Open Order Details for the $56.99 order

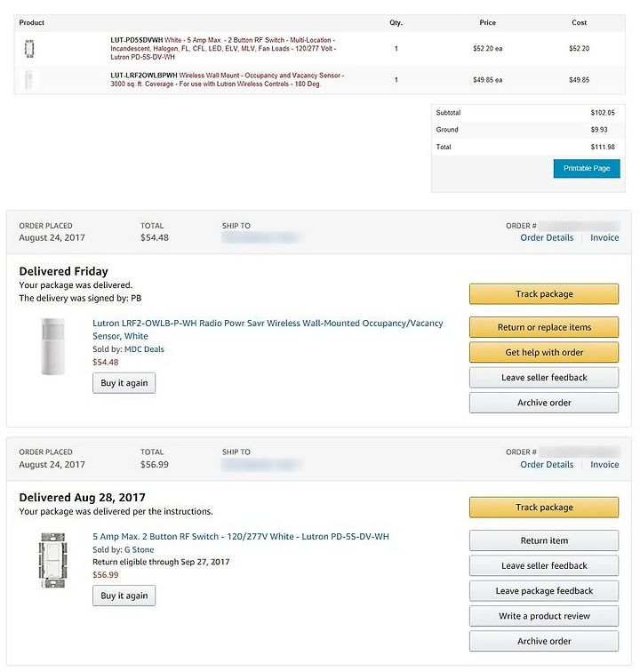[x=547, y=465]
